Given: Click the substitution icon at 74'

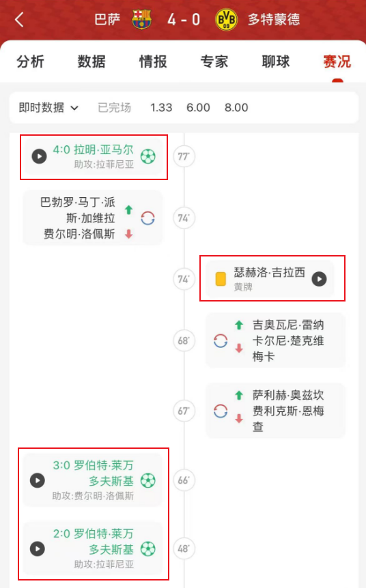Looking at the screenshot, I should click(147, 218).
